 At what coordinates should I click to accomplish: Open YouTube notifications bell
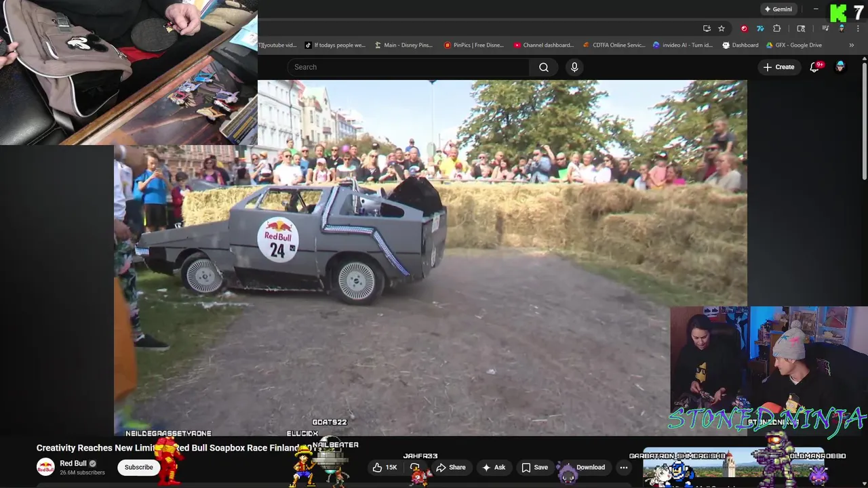pos(815,67)
